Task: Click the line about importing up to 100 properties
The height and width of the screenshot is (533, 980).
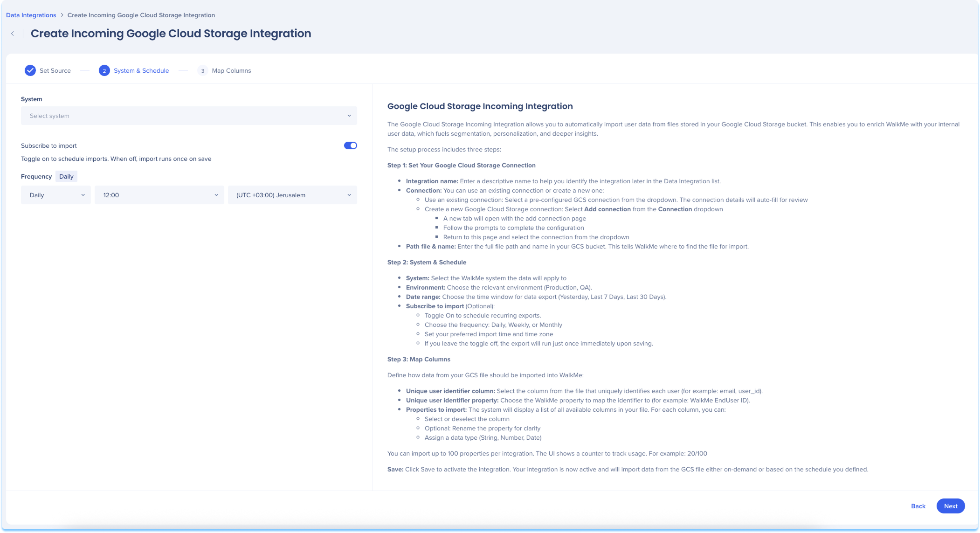Action: click(547, 453)
